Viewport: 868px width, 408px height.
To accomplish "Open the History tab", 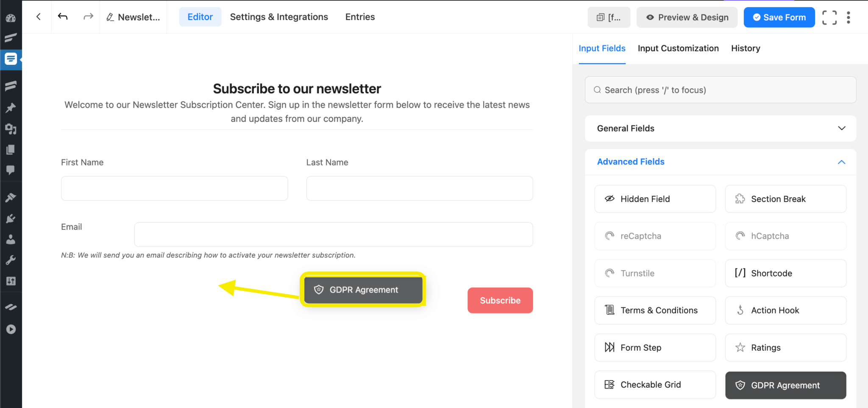I will pos(745,48).
